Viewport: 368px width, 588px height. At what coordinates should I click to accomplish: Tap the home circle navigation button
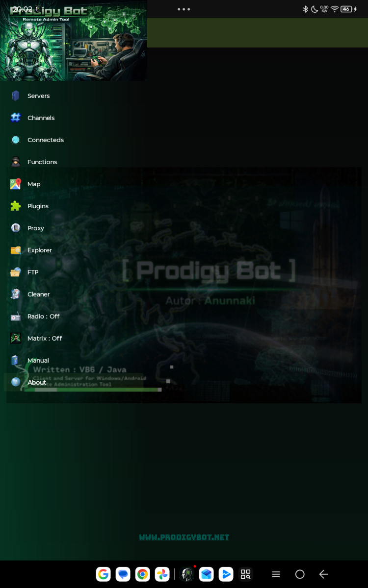tap(300, 574)
